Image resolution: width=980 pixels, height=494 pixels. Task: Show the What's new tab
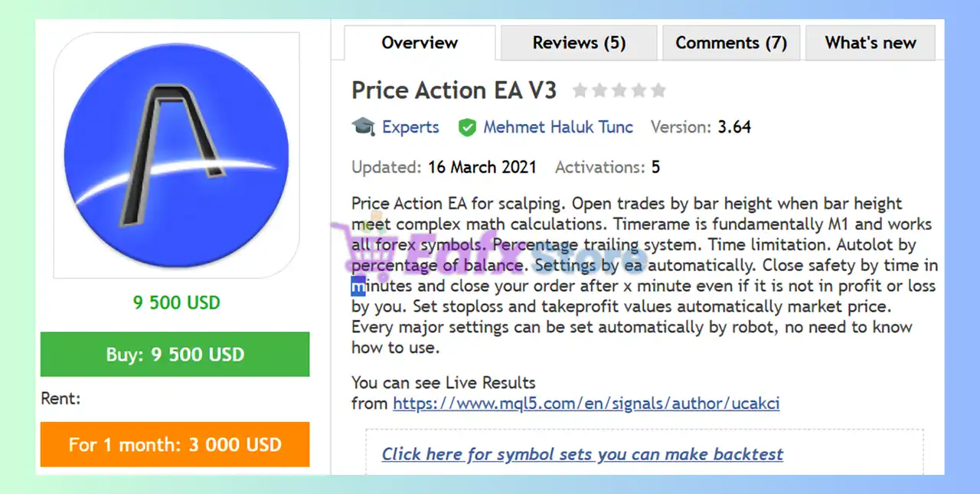[x=870, y=43]
